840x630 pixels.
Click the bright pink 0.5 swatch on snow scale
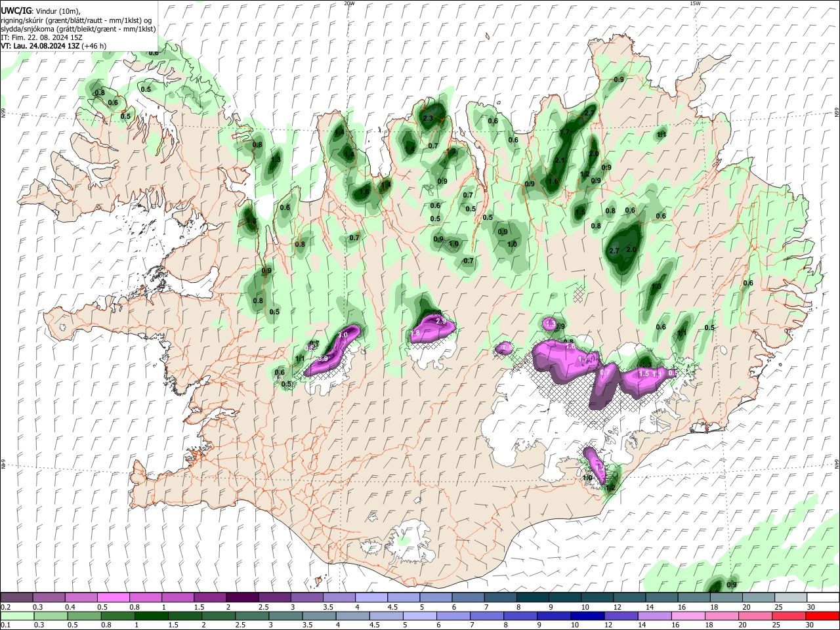click(x=113, y=598)
